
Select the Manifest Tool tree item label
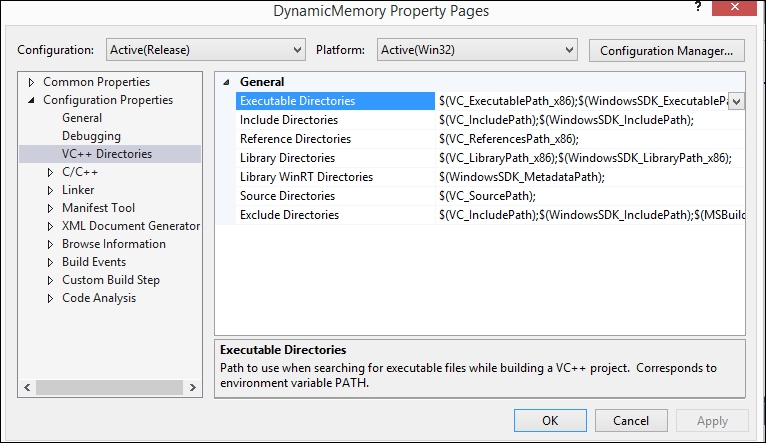point(98,208)
